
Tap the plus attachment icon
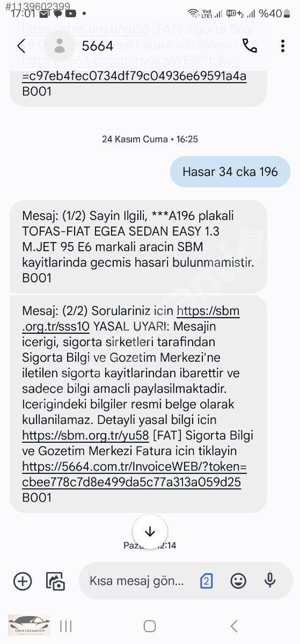[23, 581]
